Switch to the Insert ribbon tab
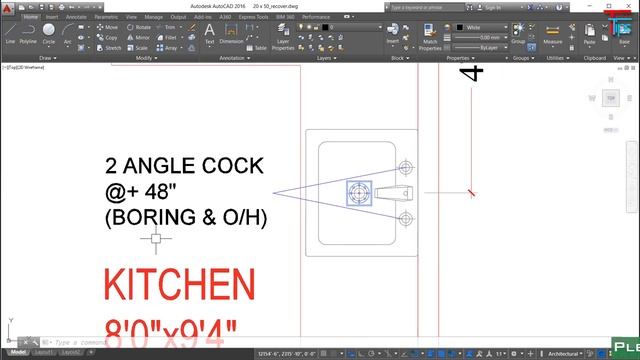 point(51,17)
